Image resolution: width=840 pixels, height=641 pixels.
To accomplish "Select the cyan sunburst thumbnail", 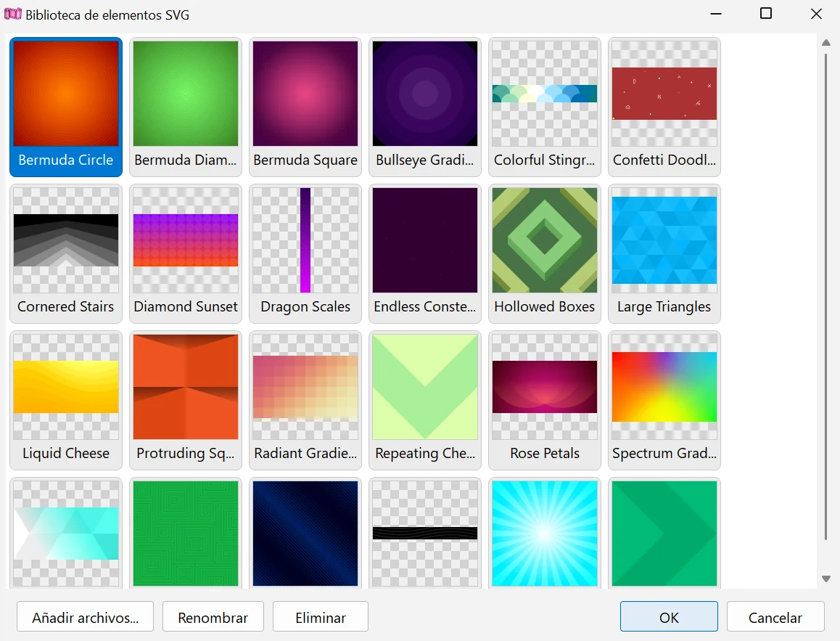I will click(545, 534).
